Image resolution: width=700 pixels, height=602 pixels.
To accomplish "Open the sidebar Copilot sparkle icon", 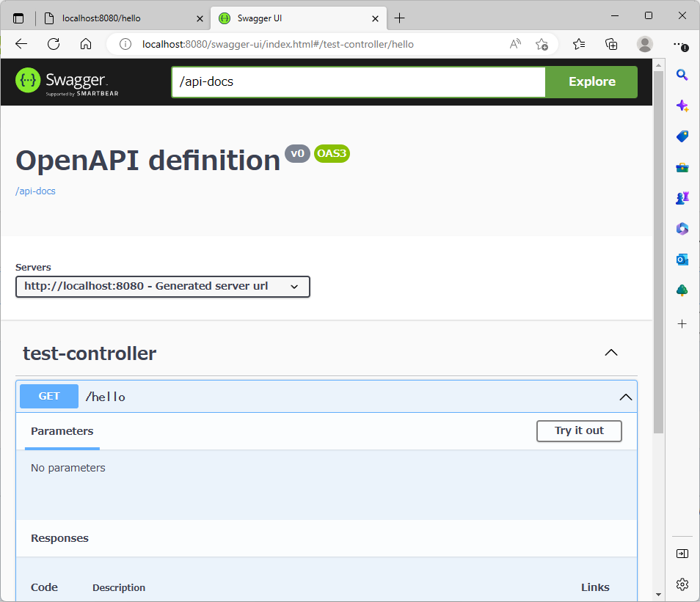I will [x=682, y=106].
